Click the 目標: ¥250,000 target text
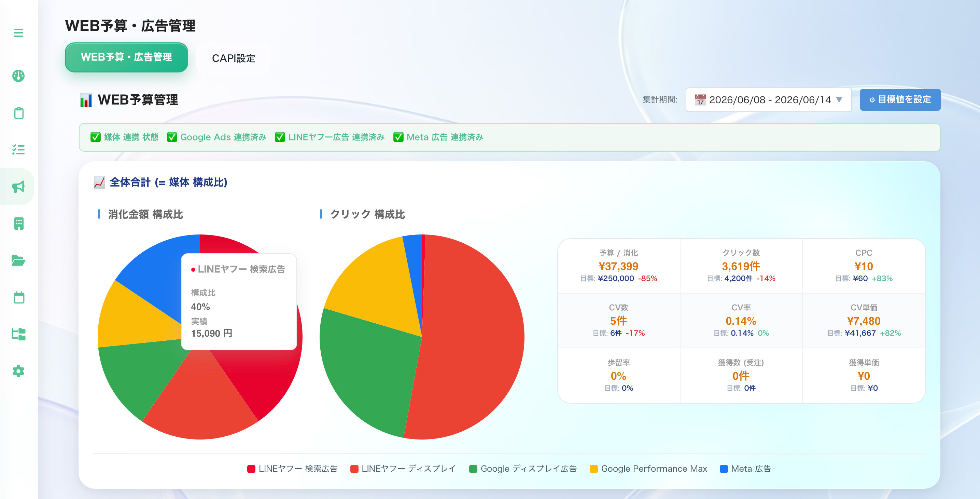The width and height of the screenshot is (980, 499). 607,279
